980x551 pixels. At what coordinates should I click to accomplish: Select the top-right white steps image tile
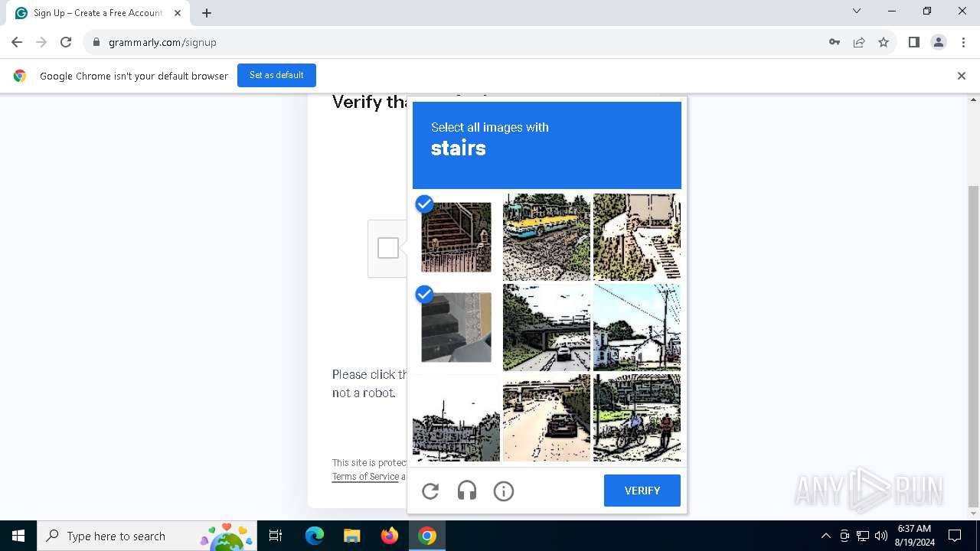637,237
